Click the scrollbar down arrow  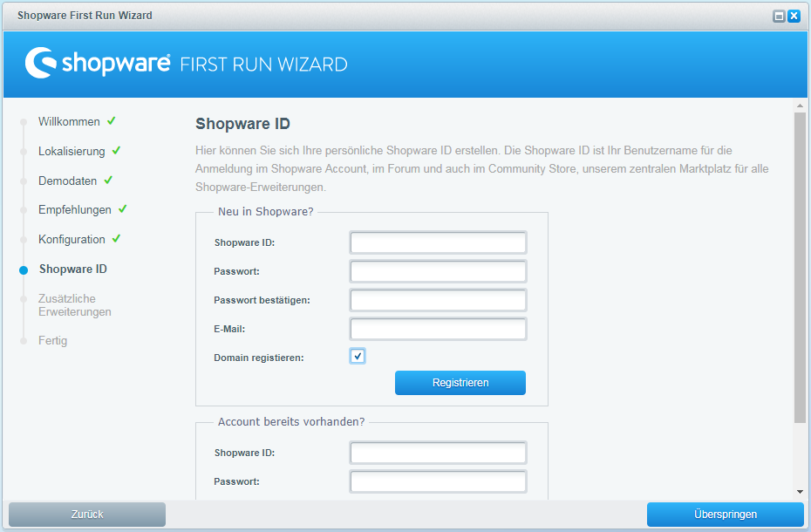coord(801,492)
